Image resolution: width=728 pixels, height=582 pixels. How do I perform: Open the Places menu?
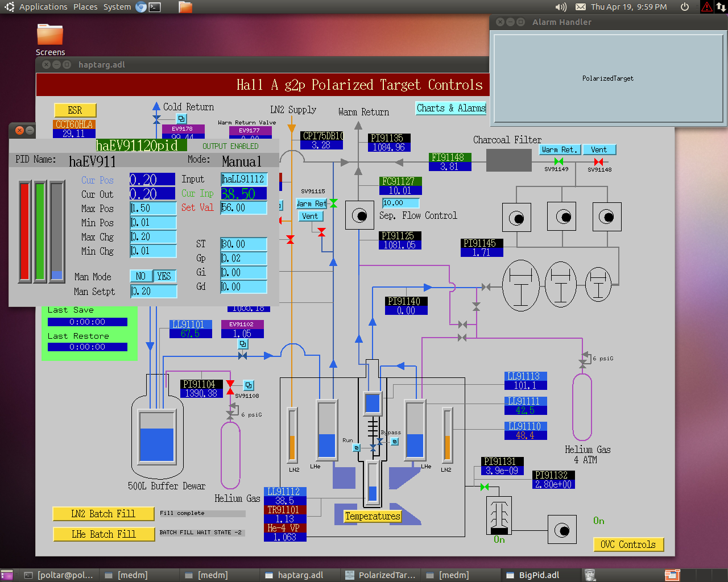pos(85,7)
